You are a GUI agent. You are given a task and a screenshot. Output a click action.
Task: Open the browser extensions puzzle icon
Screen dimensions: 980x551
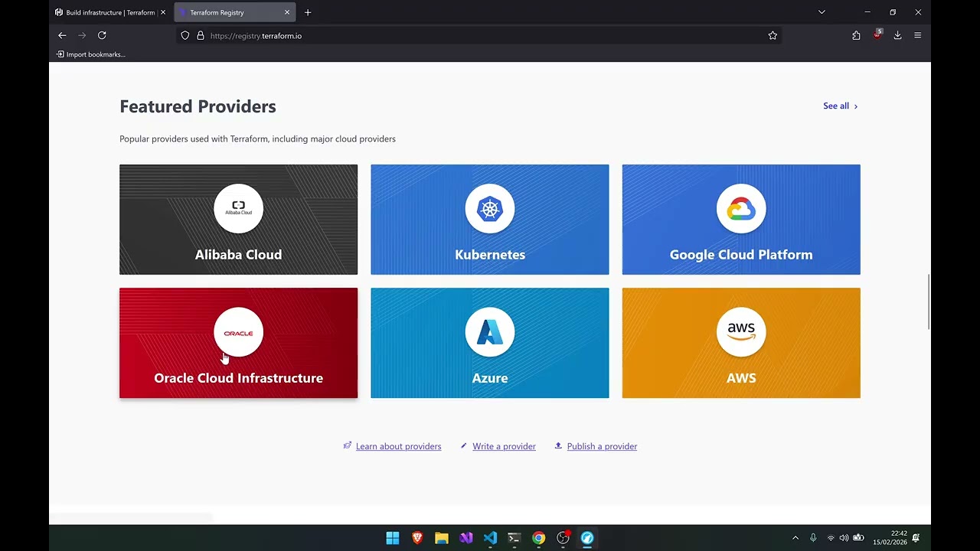[856, 35]
